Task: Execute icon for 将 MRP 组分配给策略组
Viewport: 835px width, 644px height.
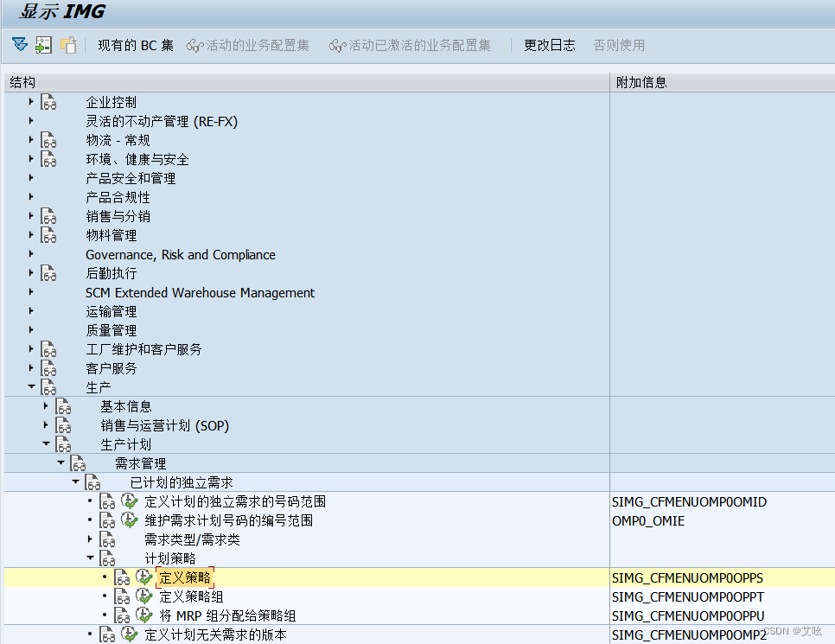Action: pyautogui.click(x=143, y=615)
